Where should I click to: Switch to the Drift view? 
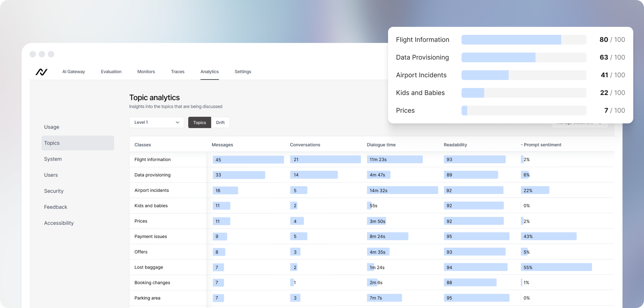(220, 123)
